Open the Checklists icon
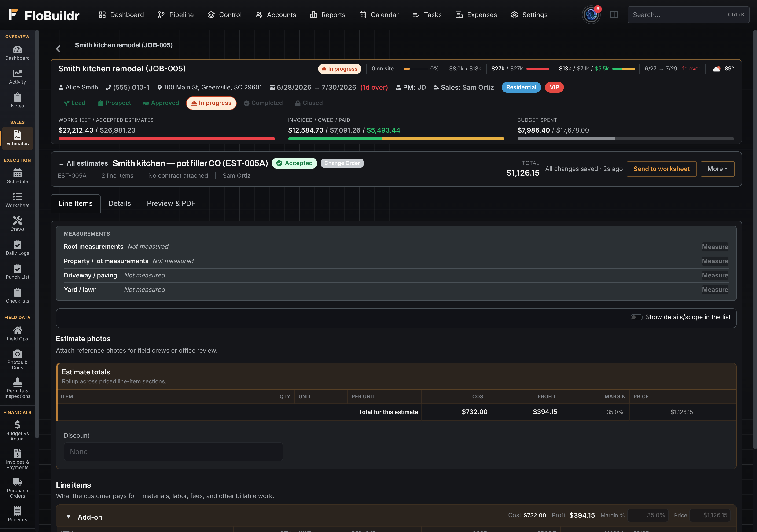Screen dimensions: 757x532 click(x=18, y=292)
